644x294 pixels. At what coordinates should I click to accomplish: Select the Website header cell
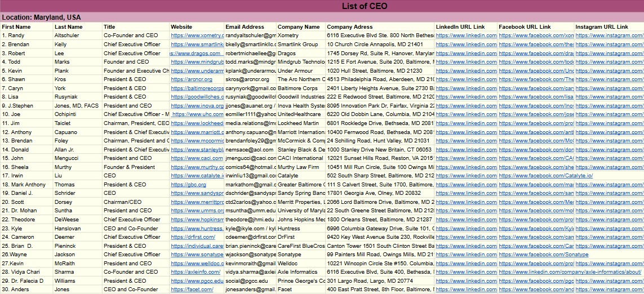point(197,26)
